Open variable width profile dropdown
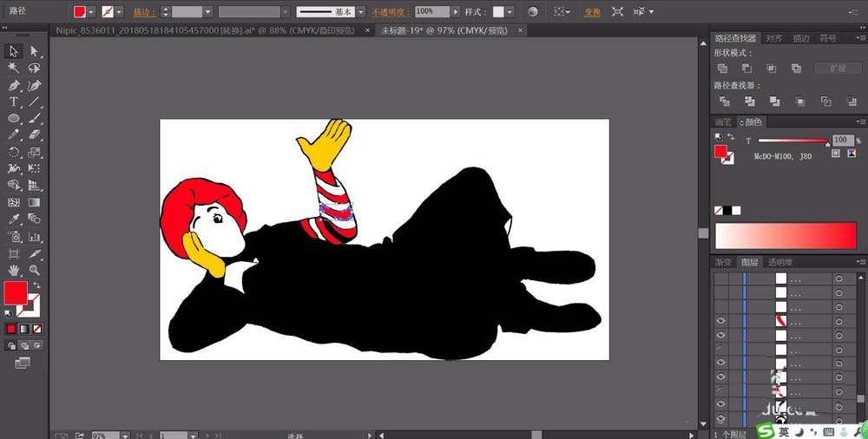The width and height of the screenshot is (868, 439). (285, 11)
